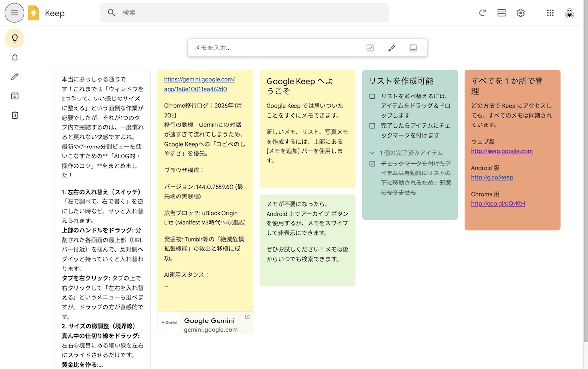Click the 'メモを入力...' note field
Viewport: 588px width, 369px height.
274,48
